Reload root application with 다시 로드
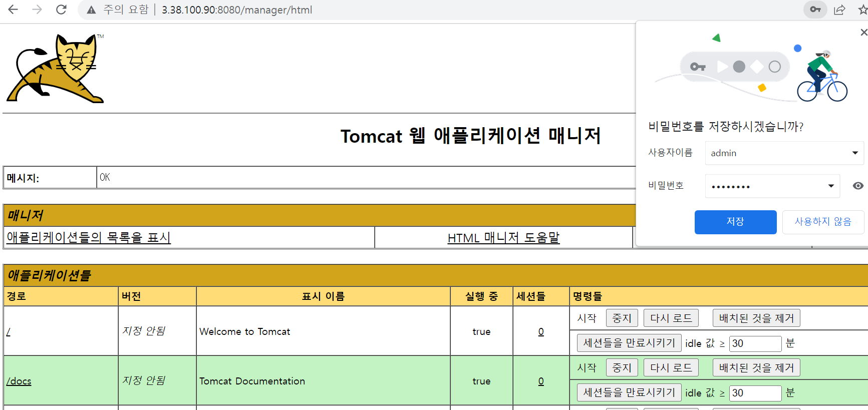This screenshot has height=410, width=868. click(x=671, y=318)
